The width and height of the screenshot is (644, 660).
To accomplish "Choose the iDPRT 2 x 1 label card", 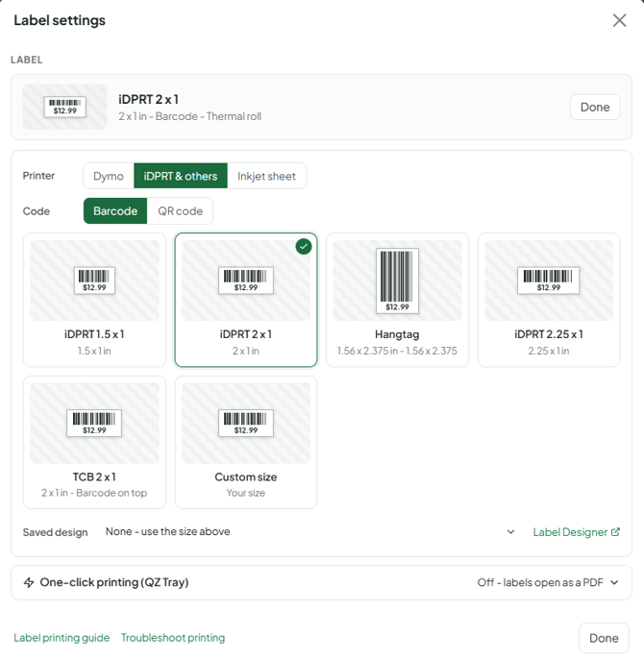I will (x=246, y=300).
